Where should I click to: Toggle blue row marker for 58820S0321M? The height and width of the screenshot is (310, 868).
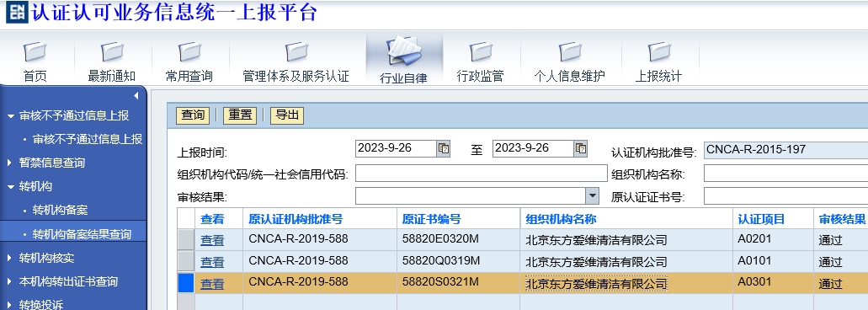point(186,283)
